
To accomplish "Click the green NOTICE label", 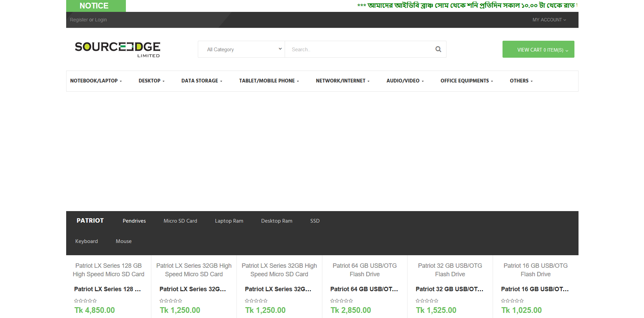I will pyautogui.click(x=96, y=6).
